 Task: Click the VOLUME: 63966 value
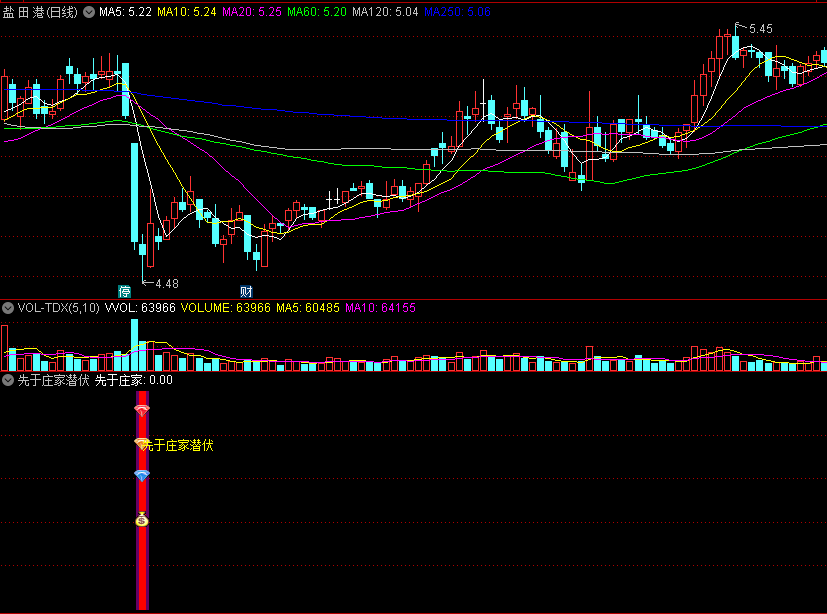(x=226, y=308)
